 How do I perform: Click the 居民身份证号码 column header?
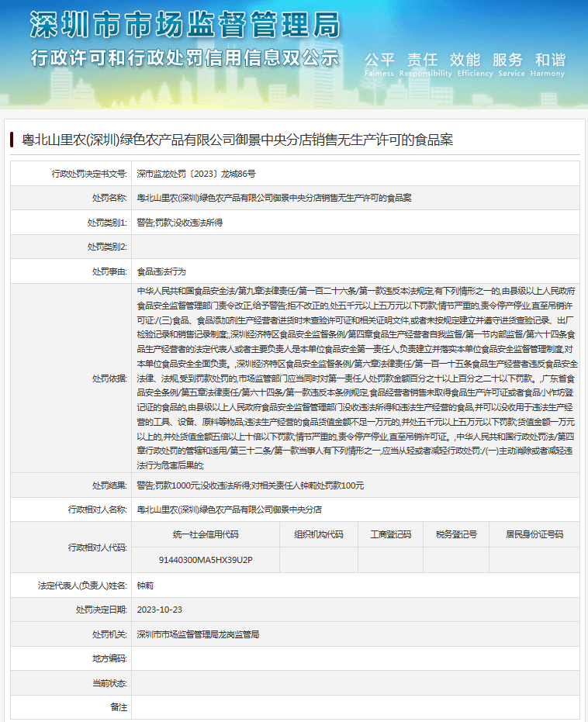534,534
